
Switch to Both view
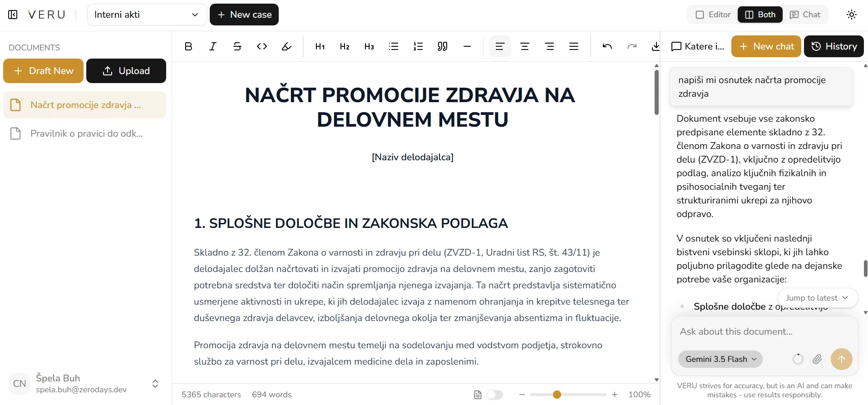click(760, 15)
